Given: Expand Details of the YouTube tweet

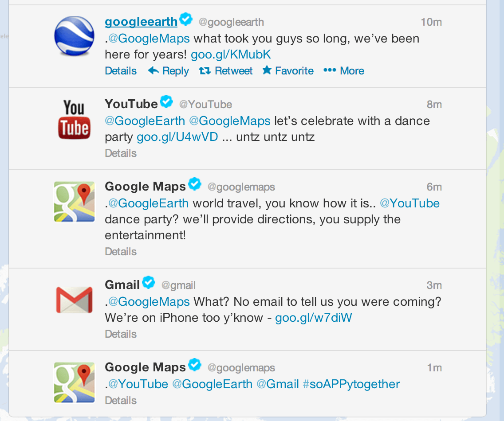Looking at the screenshot, I should (x=120, y=153).
